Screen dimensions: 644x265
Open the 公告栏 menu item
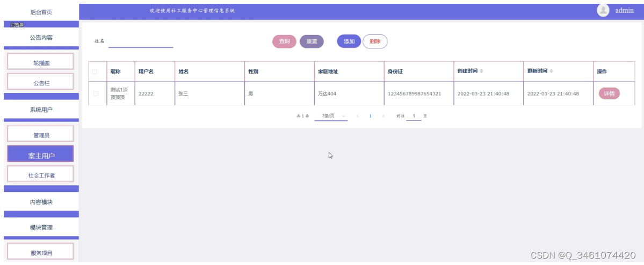click(x=41, y=81)
